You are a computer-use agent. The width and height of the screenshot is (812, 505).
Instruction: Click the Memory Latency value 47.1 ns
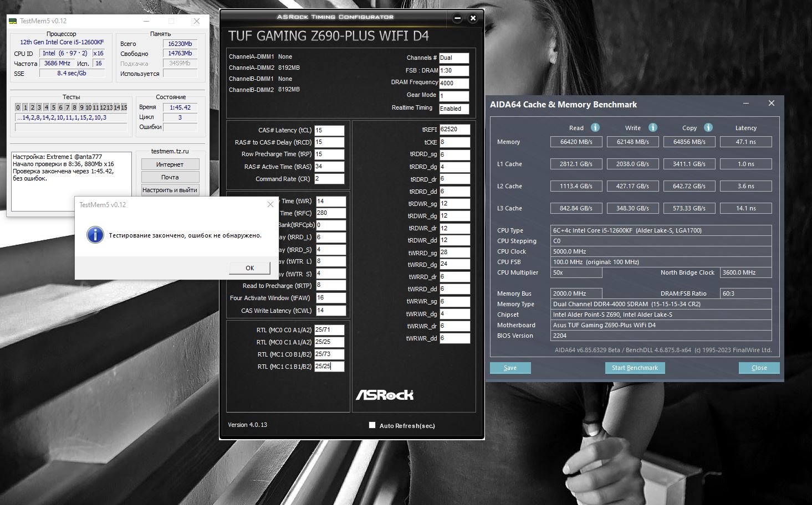pyautogui.click(x=745, y=142)
